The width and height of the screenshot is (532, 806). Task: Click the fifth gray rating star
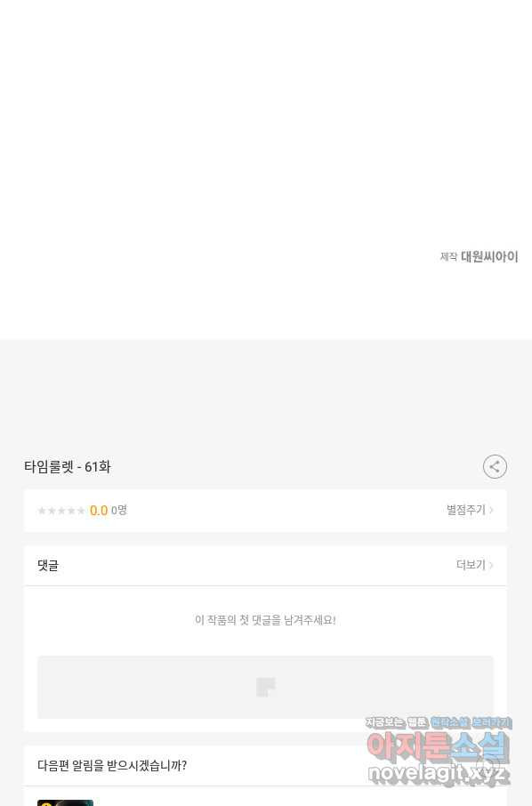tap(81, 511)
